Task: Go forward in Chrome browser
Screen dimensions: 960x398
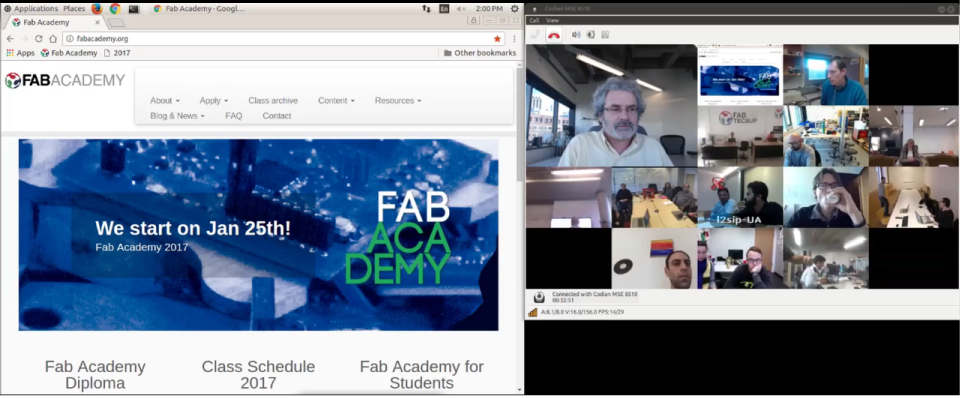Action: click(24, 39)
